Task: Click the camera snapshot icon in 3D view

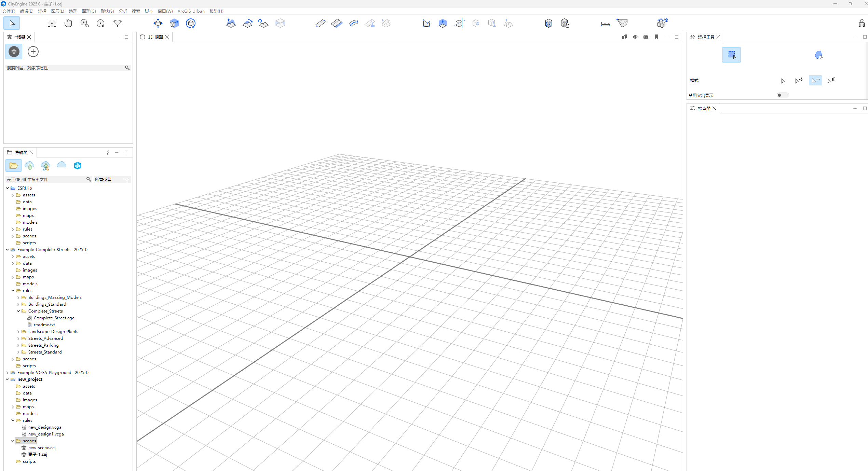Action: click(x=646, y=37)
